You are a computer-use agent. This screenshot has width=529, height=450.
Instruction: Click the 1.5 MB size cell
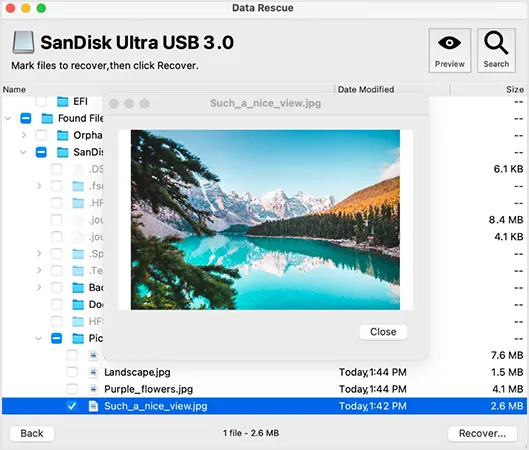[507, 372]
